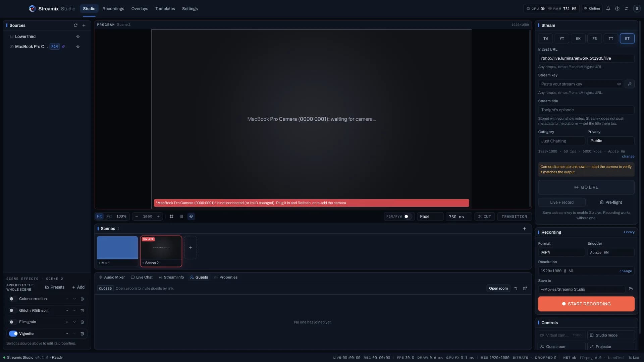Open guest room settings sliders icon
The width and height of the screenshot is (644, 362).
(516, 289)
